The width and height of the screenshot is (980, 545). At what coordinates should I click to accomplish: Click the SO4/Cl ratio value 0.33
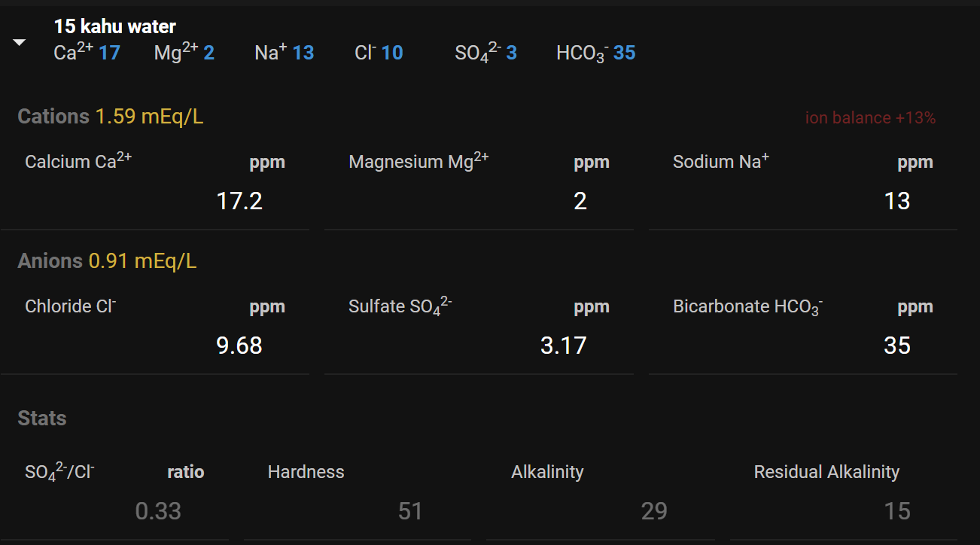coord(158,511)
